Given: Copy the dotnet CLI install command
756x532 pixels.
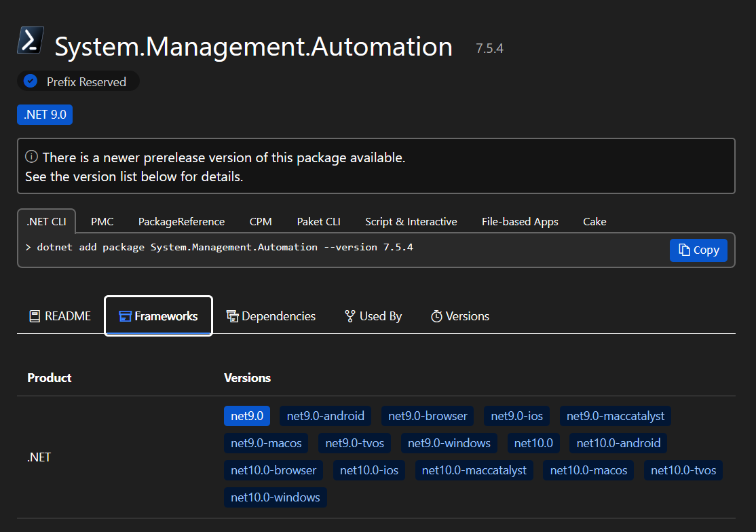Looking at the screenshot, I should pos(698,250).
